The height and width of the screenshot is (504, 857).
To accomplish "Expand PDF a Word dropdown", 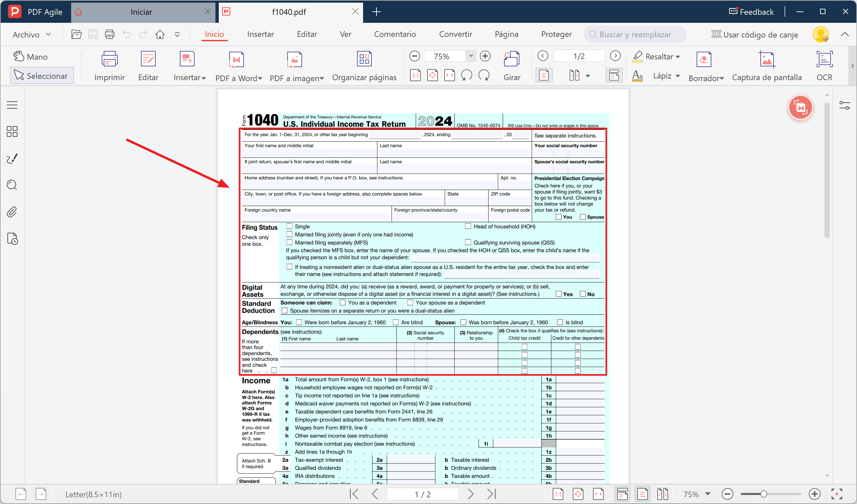I will point(260,78).
